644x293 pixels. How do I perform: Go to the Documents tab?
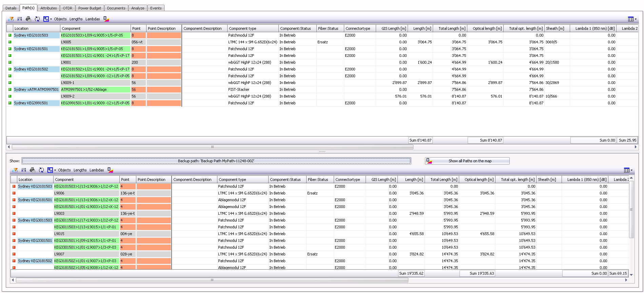[x=116, y=8]
